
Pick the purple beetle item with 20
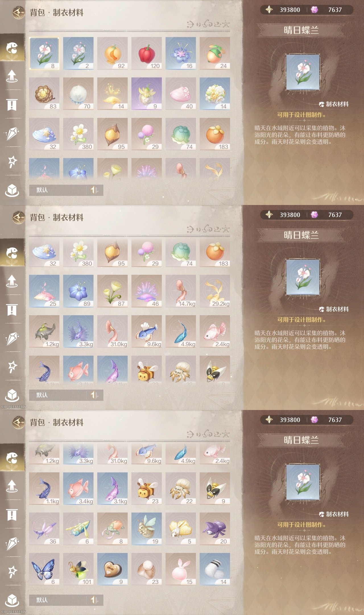click(x=215, y=529)
